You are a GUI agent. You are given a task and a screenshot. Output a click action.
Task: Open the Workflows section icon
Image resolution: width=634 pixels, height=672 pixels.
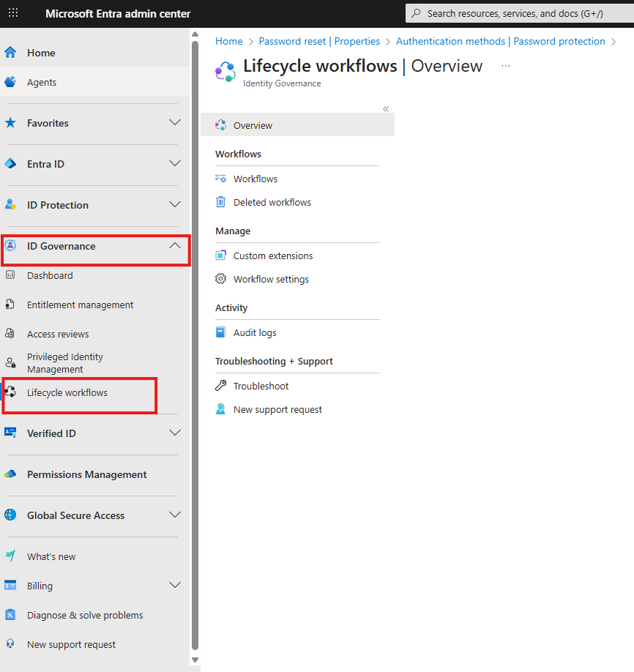pyautogui.click(x=221, y=178)
